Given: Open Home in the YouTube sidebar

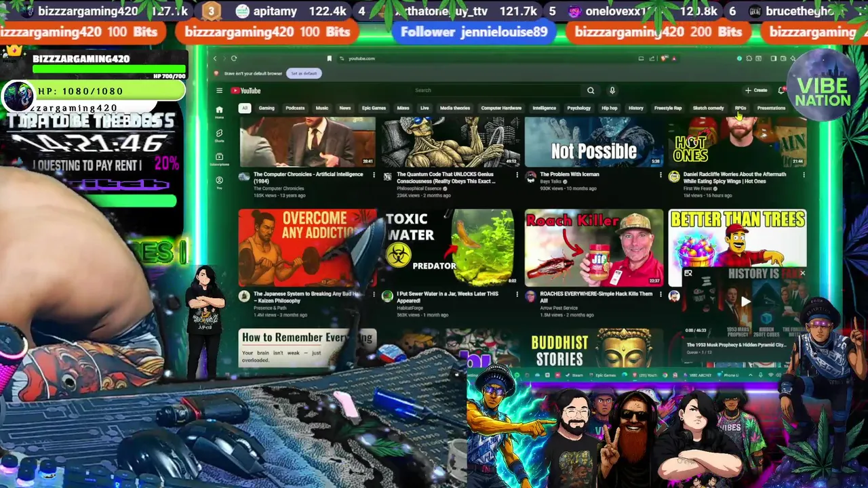Looking at the screenshot, I should 219,112.
